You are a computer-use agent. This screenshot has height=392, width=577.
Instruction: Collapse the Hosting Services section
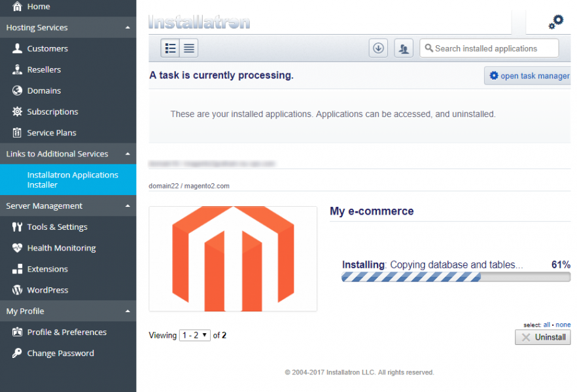point(128,27)
